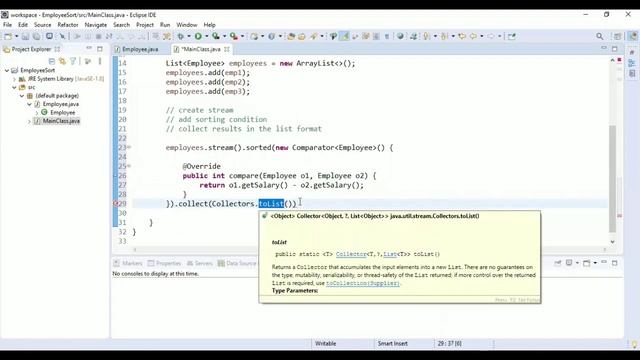Open External Tools dropdown arrow
Image resolution: width=640 pixels, height=360 pixels.
(242, 36)
